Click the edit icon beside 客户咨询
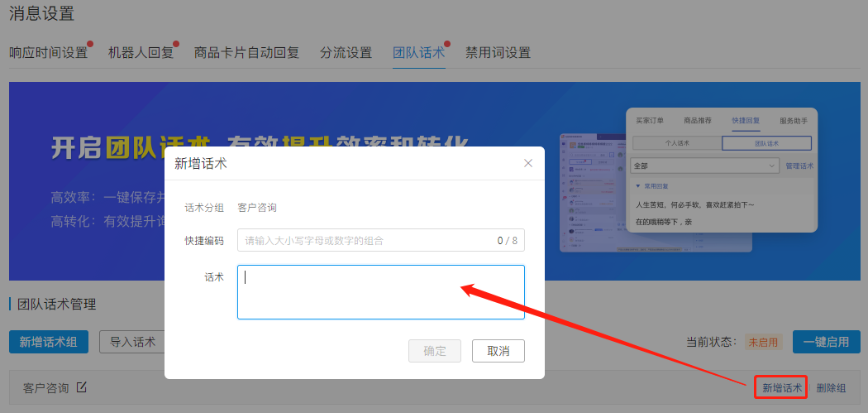 (x=81, y=387)
